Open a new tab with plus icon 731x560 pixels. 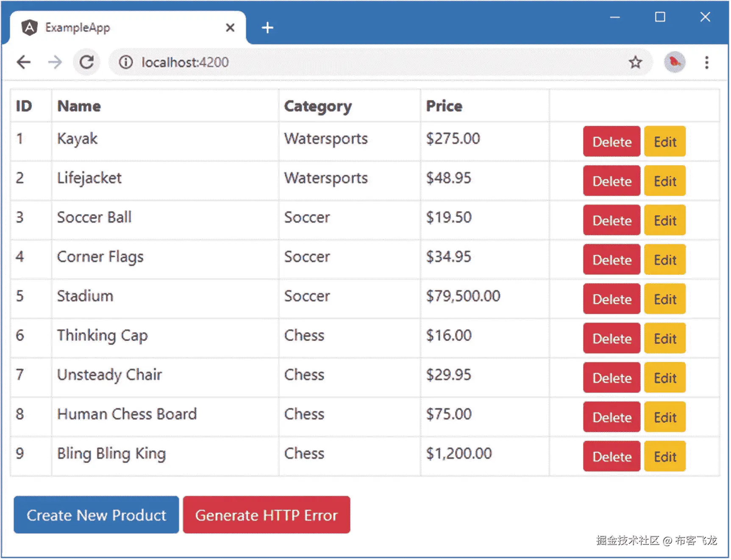[x=267, y=28]
